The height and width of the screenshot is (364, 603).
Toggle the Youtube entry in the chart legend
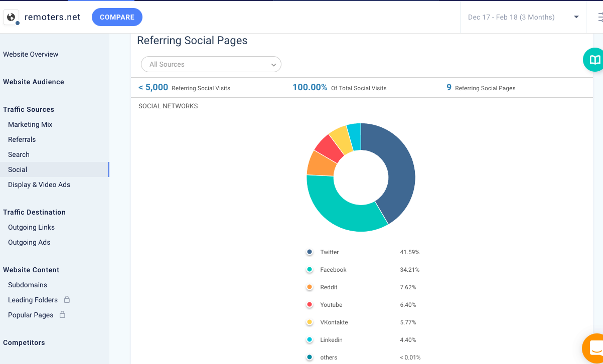[x=331, y=305]
